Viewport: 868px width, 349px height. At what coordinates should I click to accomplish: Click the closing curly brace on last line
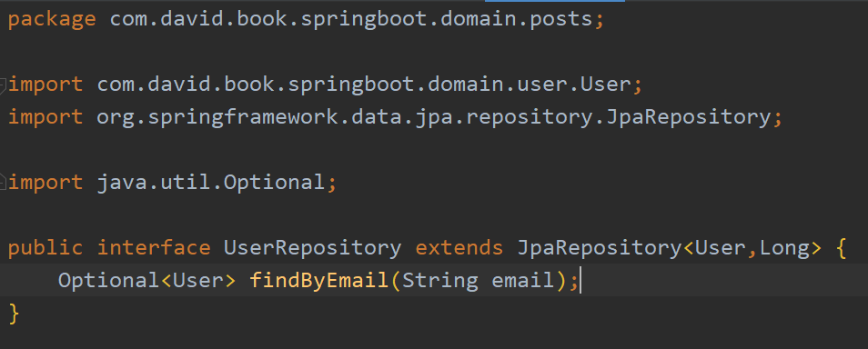pos(14,314)
